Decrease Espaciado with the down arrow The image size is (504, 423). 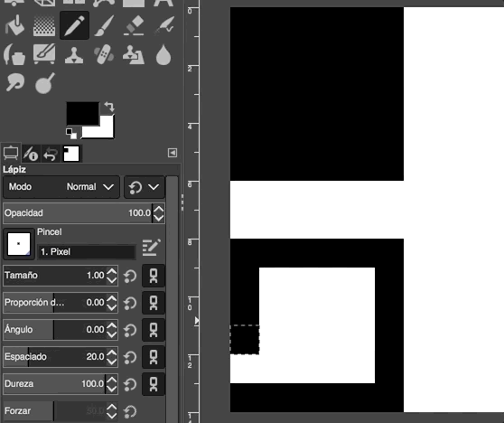coord(111,362)
